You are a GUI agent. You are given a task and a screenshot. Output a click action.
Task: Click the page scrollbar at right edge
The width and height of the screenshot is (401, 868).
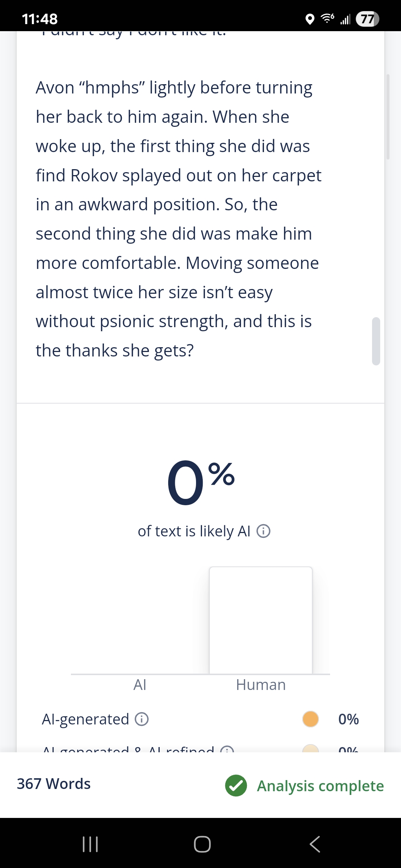pyautogui.click(x=388, y=117)
